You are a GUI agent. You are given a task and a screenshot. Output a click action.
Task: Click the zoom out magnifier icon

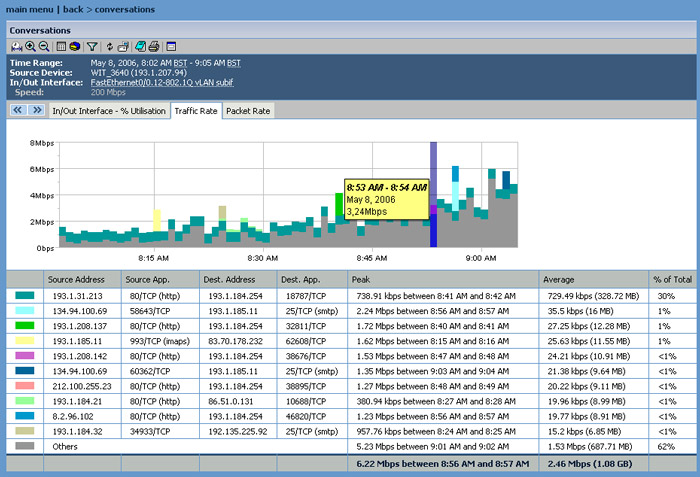(44, 46)
